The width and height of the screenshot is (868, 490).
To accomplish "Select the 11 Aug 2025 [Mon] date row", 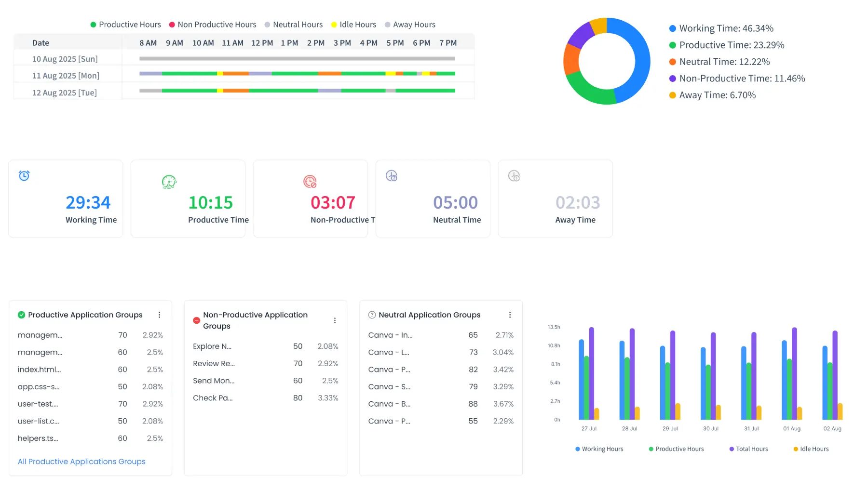I will click(x=66, y=75).
